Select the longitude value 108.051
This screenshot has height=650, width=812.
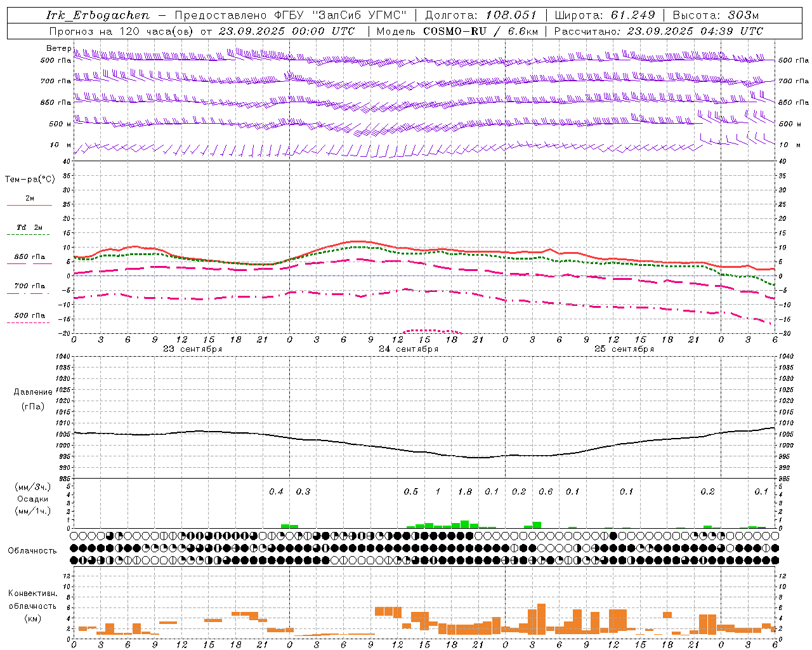(511, 15)
